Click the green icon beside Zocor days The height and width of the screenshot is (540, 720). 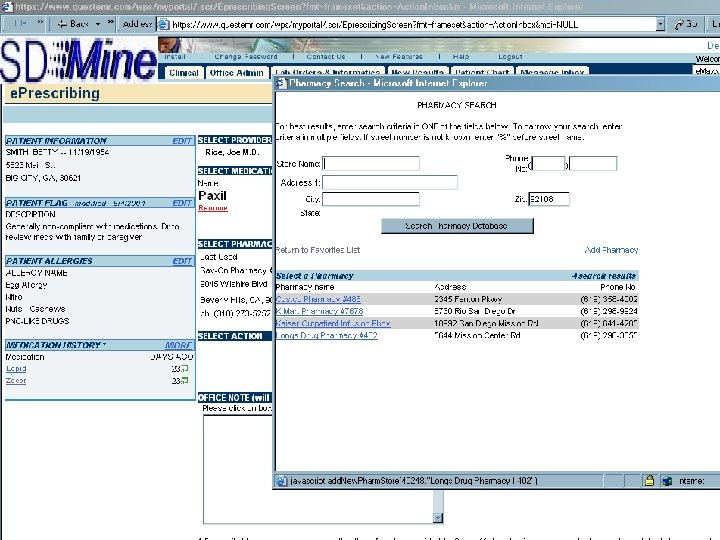[185, 380]
